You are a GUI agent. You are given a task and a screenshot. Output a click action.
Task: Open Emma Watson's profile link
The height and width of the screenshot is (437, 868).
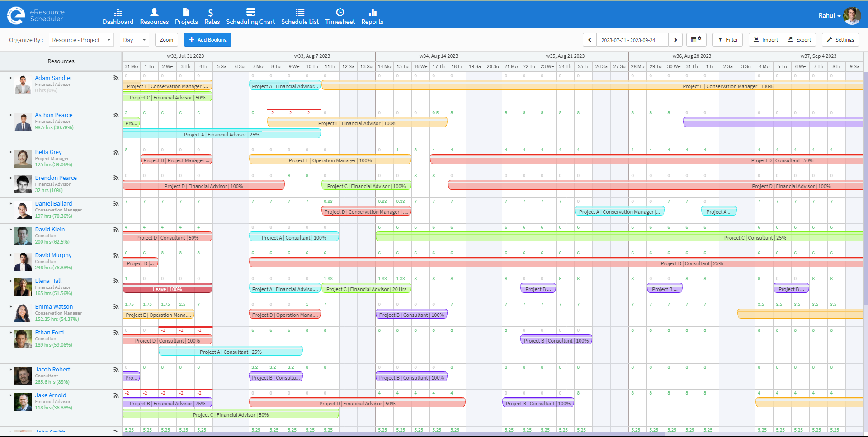pos(54,306)
